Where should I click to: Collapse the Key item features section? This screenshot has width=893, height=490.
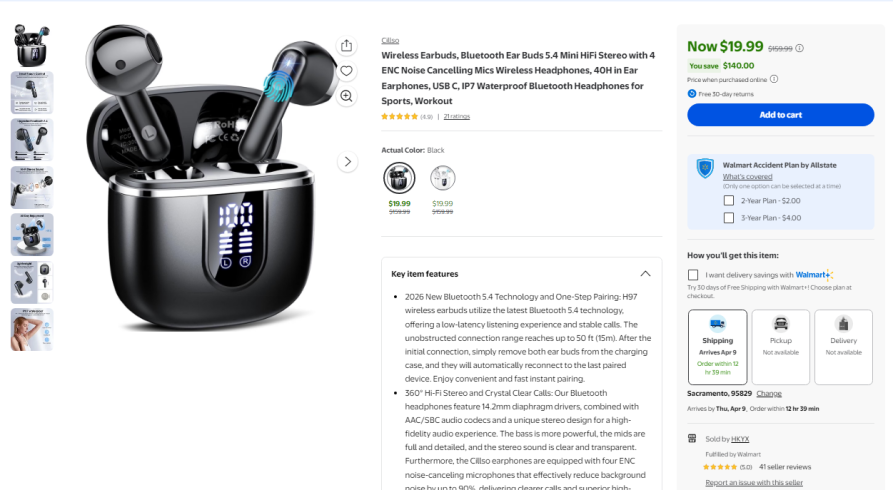click(645, 273)
